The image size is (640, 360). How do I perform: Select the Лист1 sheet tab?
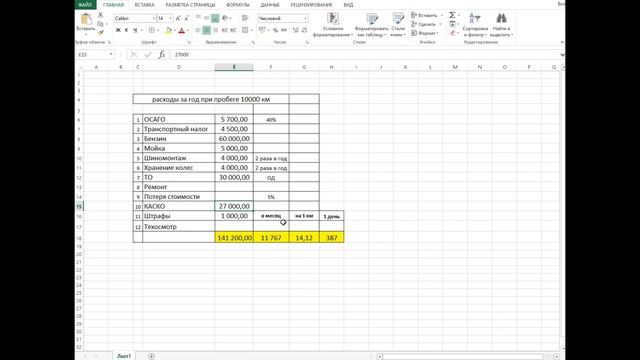(124, 356)
